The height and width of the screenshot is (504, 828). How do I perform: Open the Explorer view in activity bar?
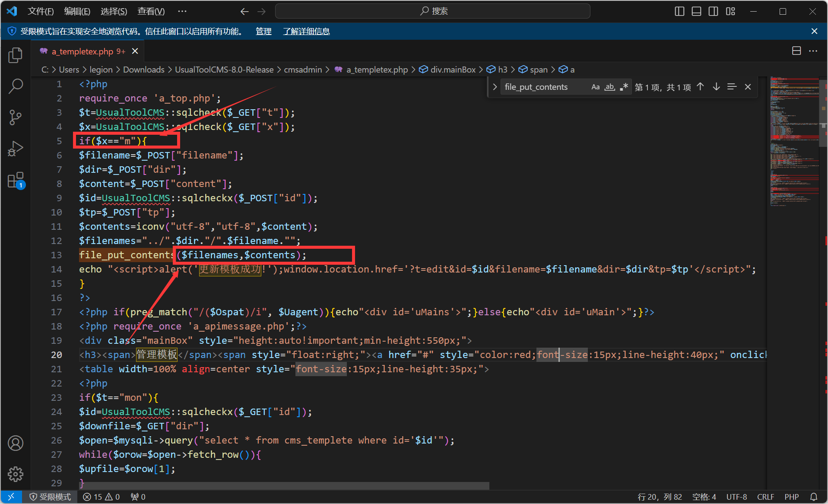point(16,55)
